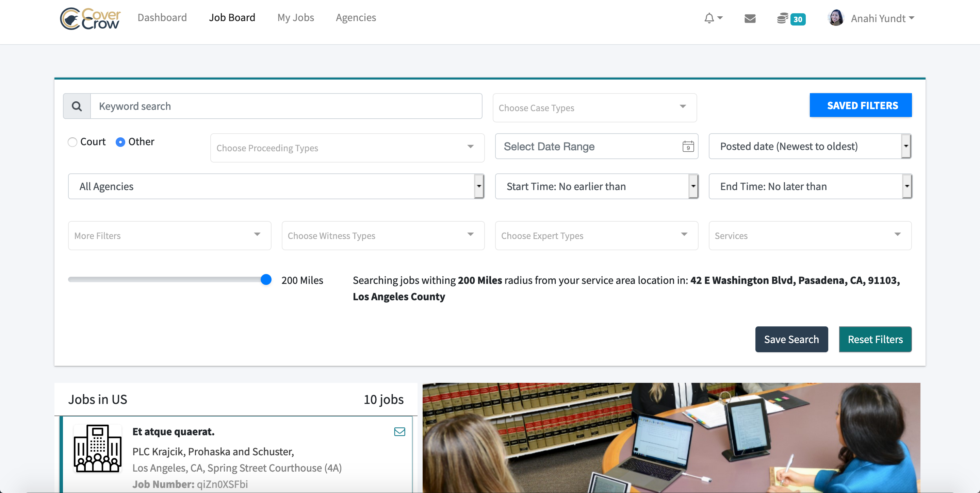This screenshot has height=493, width=980.
Task: Click into the Keyword search field
Action: (x=287, y=106)
